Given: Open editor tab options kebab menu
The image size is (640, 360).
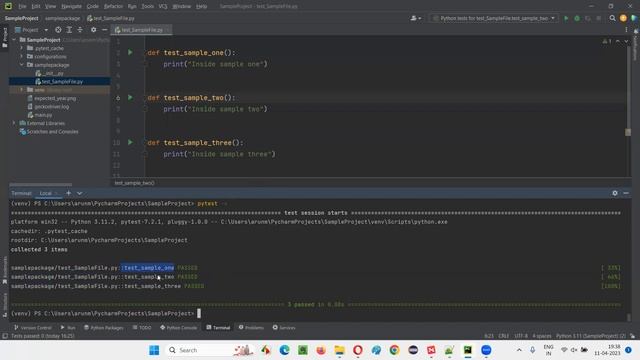Looking at the screenshot, I should click(x=626, y=30).
